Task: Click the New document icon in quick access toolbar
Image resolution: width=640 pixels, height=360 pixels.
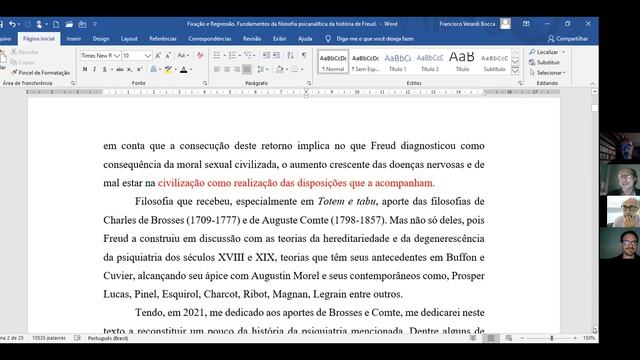Action: [x=56, y=24]
